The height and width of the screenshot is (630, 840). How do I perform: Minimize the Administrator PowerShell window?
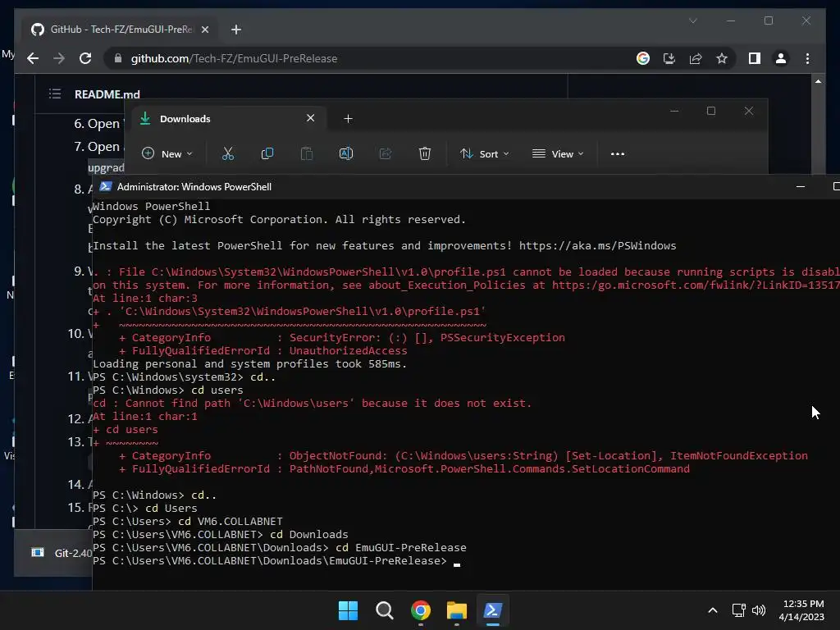tap(801, 186)
